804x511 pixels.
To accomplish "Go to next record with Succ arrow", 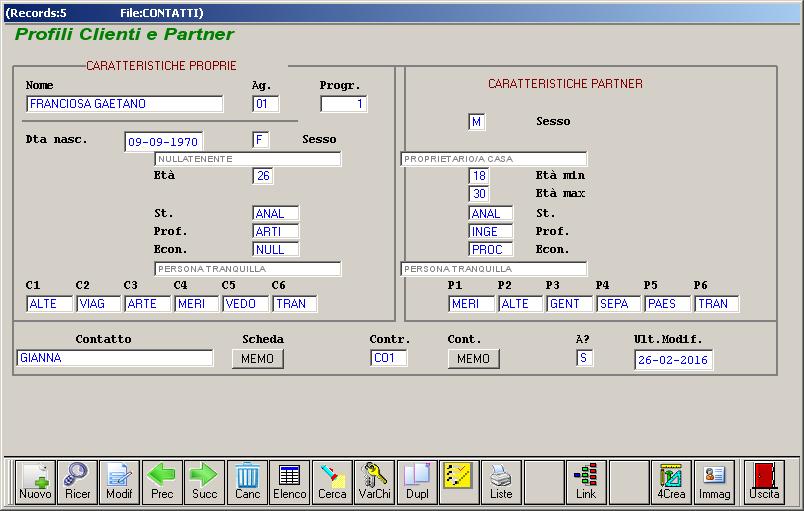I will point(205,482).
